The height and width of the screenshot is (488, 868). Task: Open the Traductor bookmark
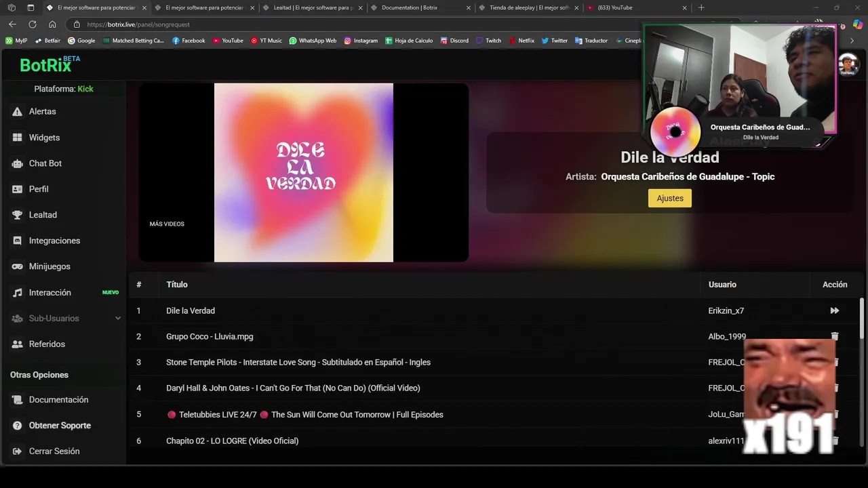pyautogui.click(x=591, y=41)
